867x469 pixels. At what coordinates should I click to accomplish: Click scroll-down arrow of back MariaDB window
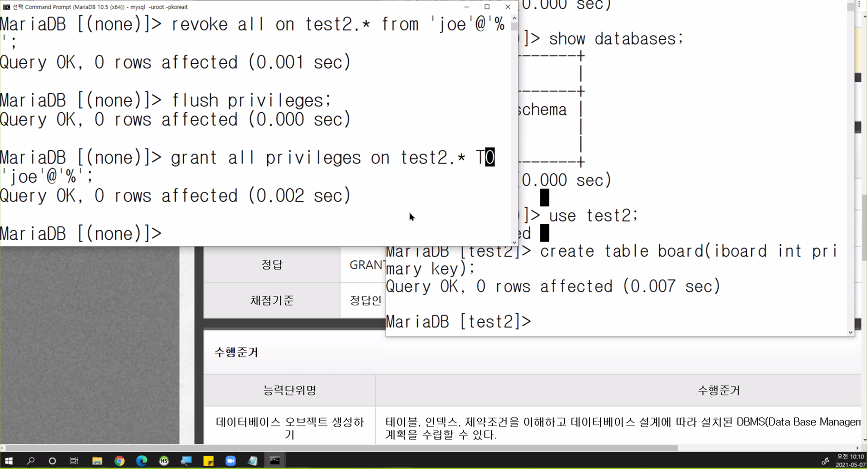(x=850, y=332)
